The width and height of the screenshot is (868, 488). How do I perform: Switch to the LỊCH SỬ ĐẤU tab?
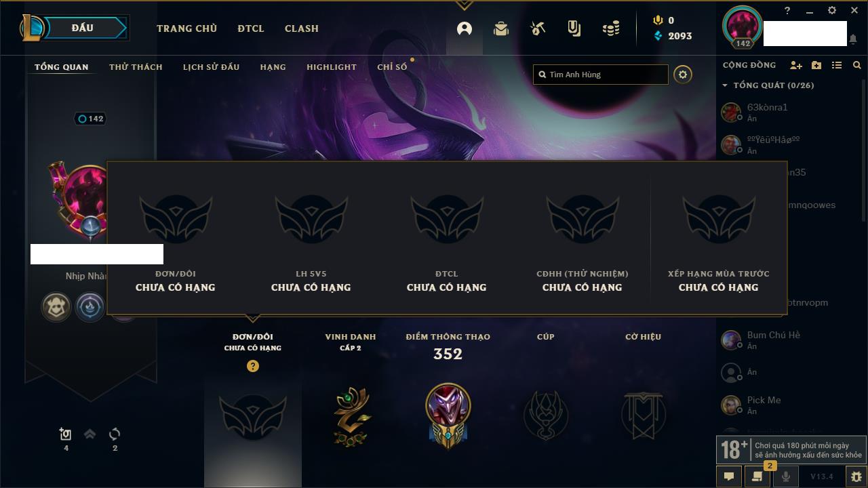point(211,67)
